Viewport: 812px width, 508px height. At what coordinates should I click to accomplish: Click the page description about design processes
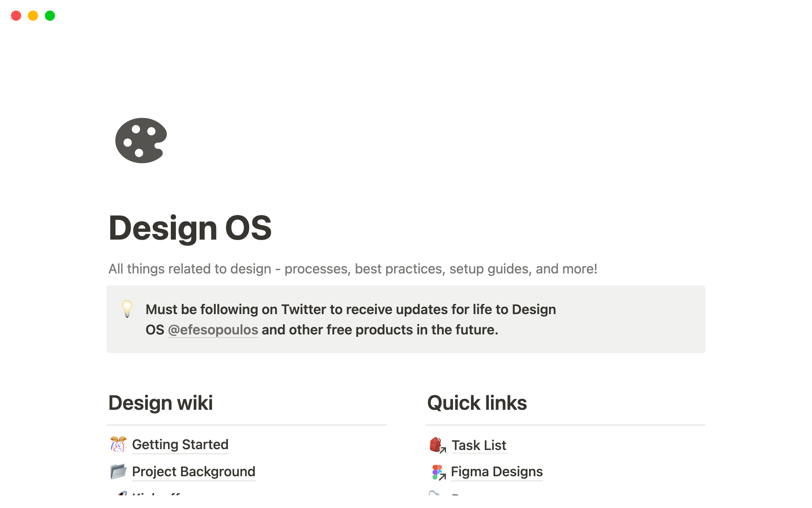pos(353,269)
